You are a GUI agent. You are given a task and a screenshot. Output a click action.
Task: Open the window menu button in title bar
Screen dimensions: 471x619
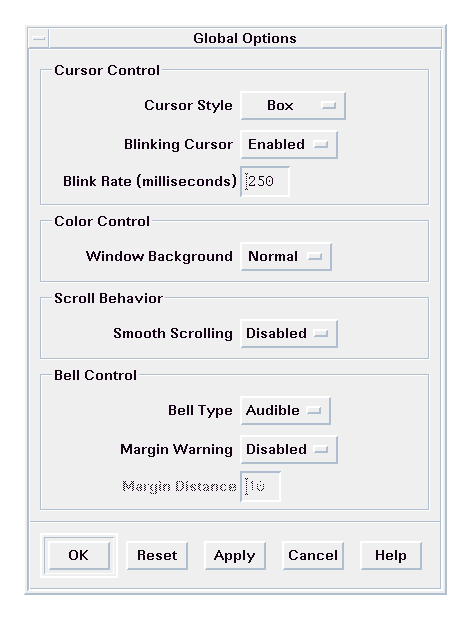[39, 39]
